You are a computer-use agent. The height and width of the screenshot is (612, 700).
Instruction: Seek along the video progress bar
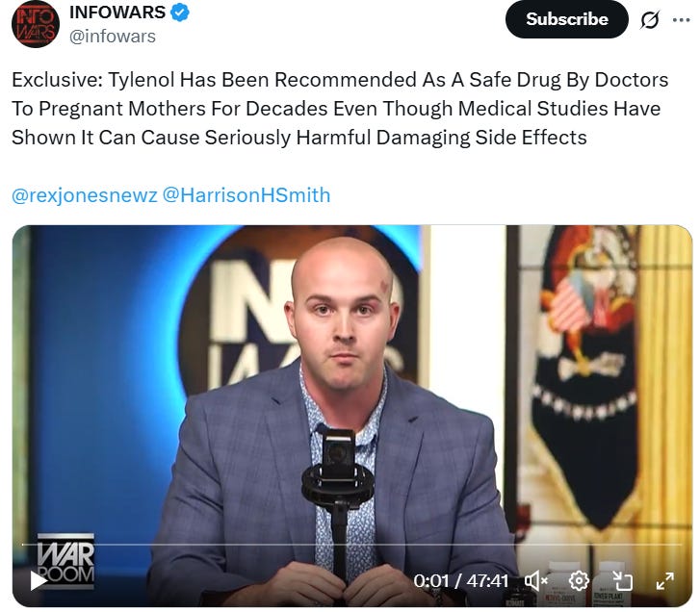[351, 545]
